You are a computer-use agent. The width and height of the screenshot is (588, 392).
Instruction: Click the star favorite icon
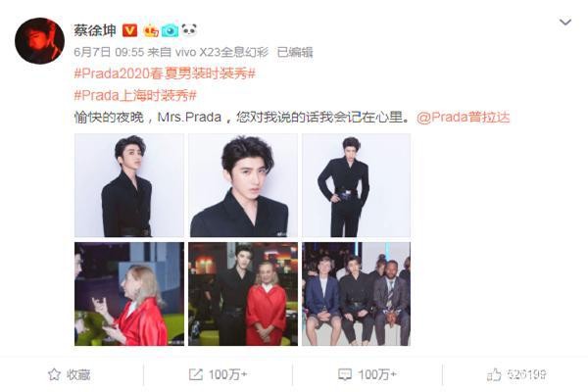[54, 374]
